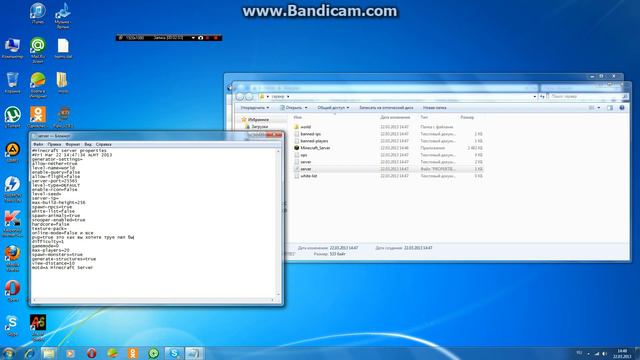Screen dimensions: 640x360
Task: Click the Explorer Forward navigation button
Action: coord(249,97)
